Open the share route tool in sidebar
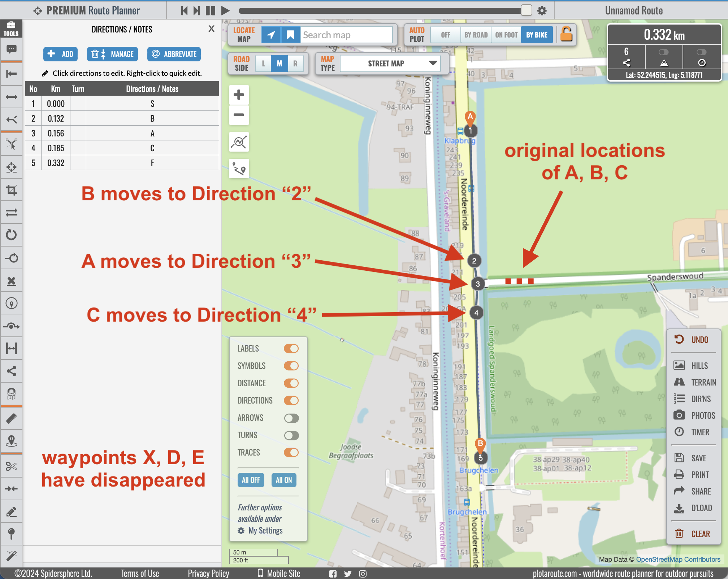Viewport: 728px width, 579px height. coord(11,371)
